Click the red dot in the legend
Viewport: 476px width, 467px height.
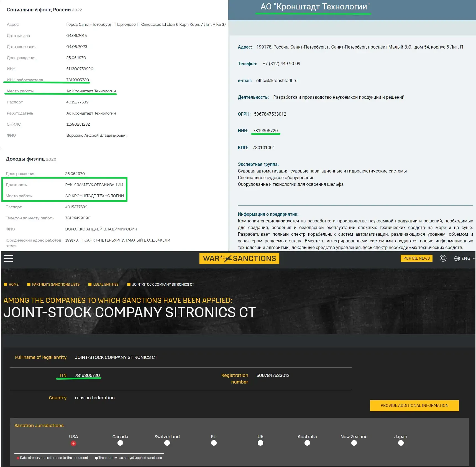tap(18, 458)
